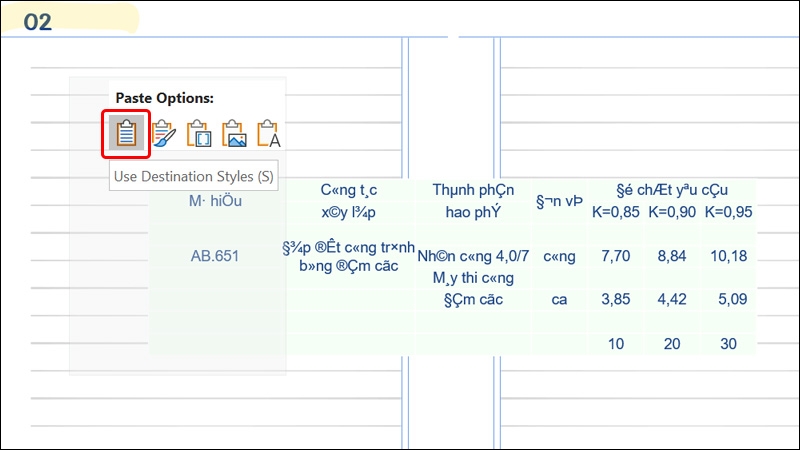
Task: Click the value 3,85 cell
Action: pyautogui.click(x=616, y=299)
